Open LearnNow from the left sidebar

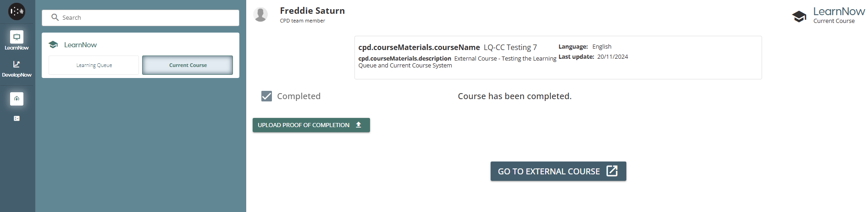tap(17, 40)
